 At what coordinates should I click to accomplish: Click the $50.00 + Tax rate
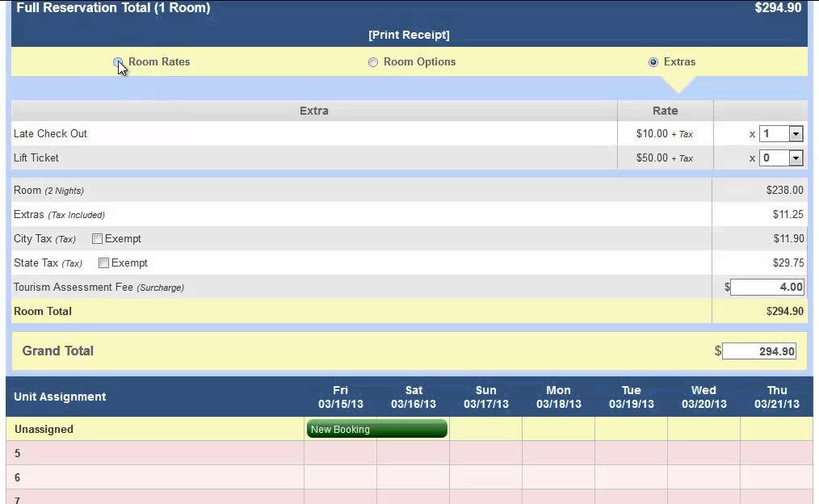tap(665, 157)
